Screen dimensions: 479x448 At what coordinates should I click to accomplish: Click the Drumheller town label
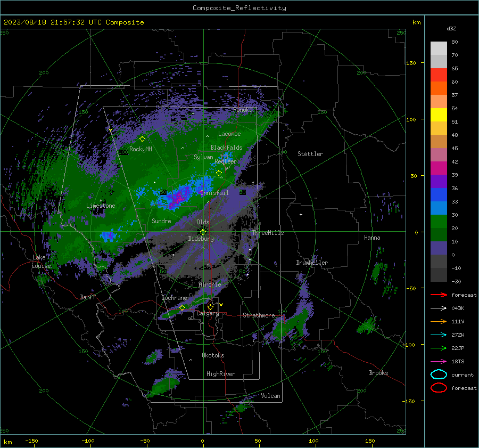coord(312,263)
